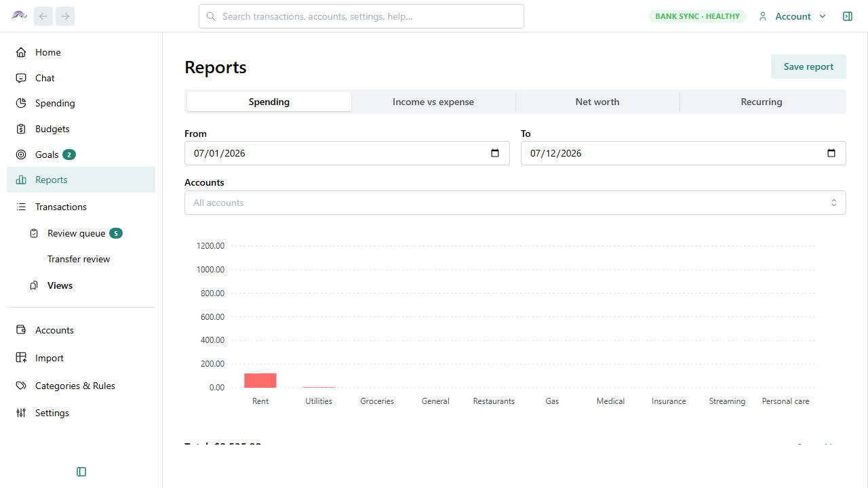Open Settings page

coord(81,413)
